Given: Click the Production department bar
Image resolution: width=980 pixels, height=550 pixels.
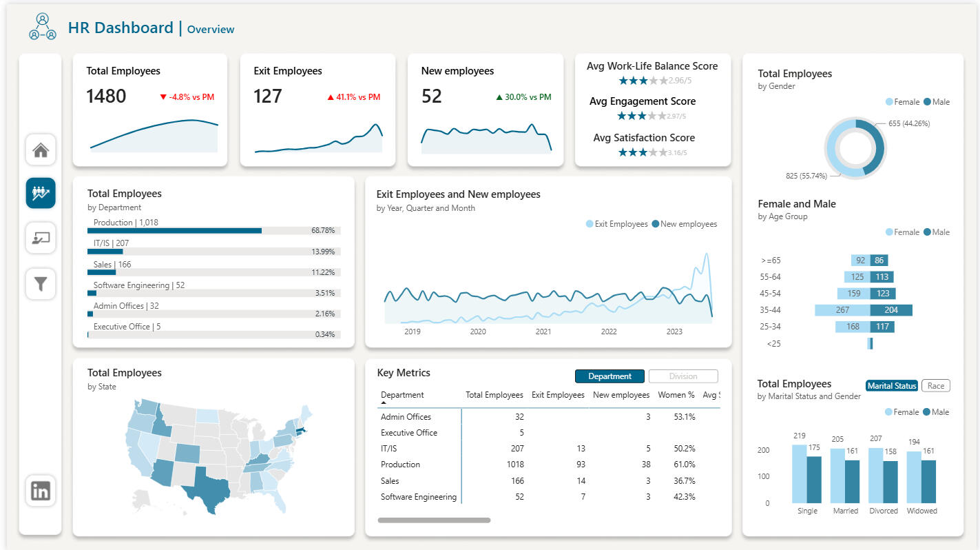Looking at the screenshot, I should [174, 230].
